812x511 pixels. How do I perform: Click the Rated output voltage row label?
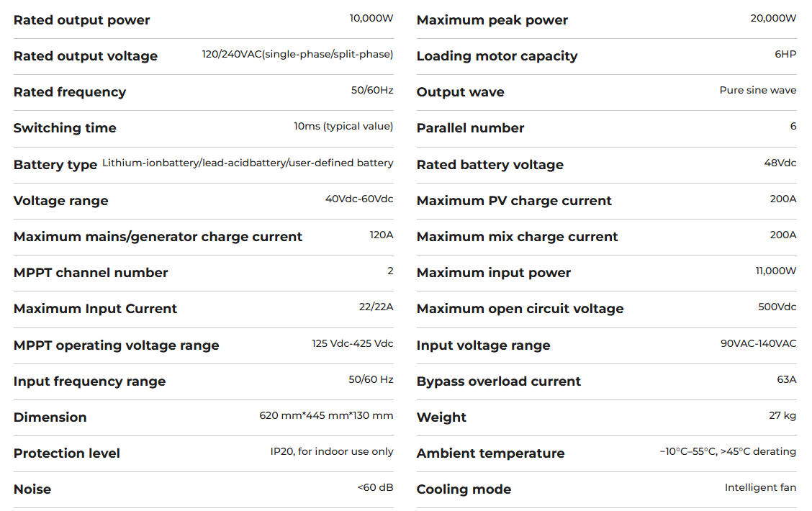point(86,56)
